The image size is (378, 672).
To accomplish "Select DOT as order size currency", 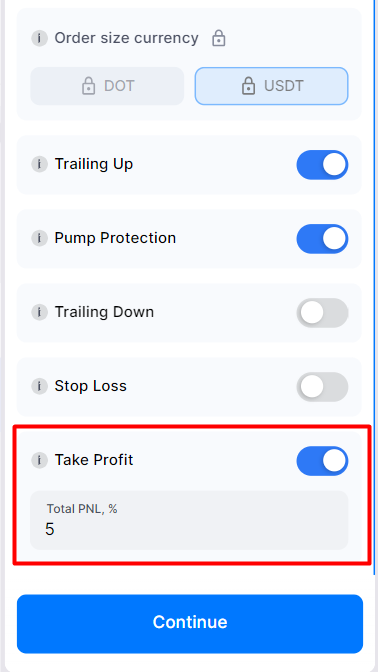I will tap(107, 86).
